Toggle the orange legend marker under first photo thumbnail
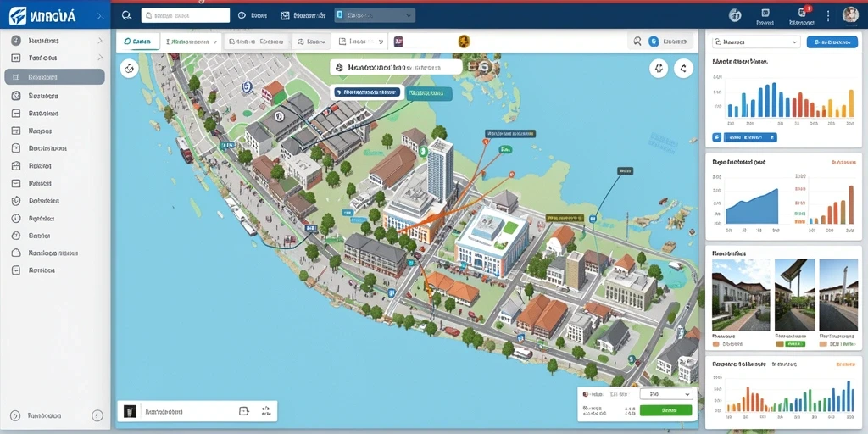The height and width of the screenshot is (434, 868). click(x=715, y=344)
